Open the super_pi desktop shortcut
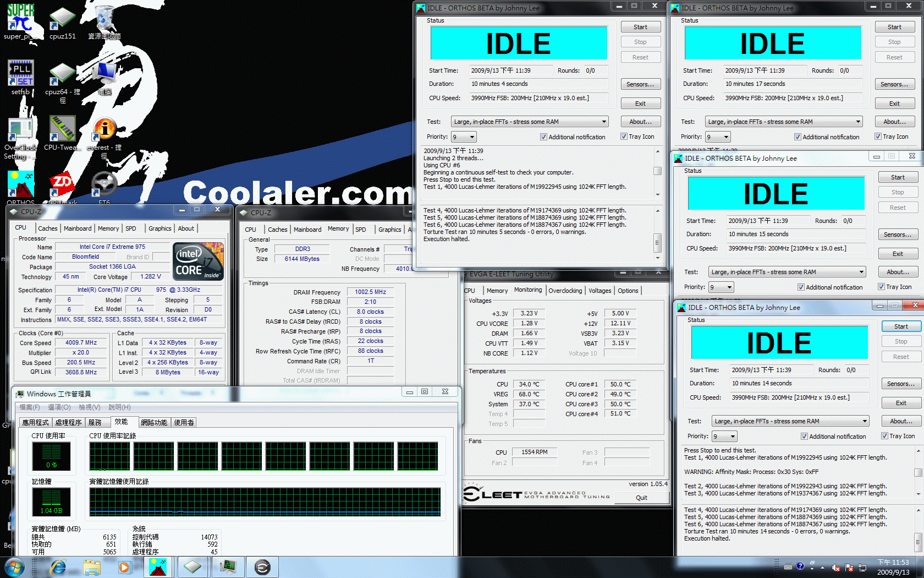The height and width of the screenshot is (578, 924). [20, 22]
